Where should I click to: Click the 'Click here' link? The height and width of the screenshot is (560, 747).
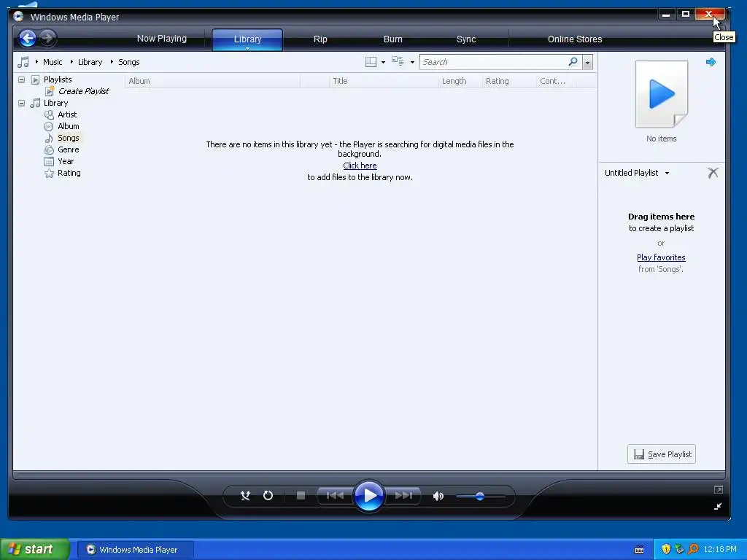[360, 166]
